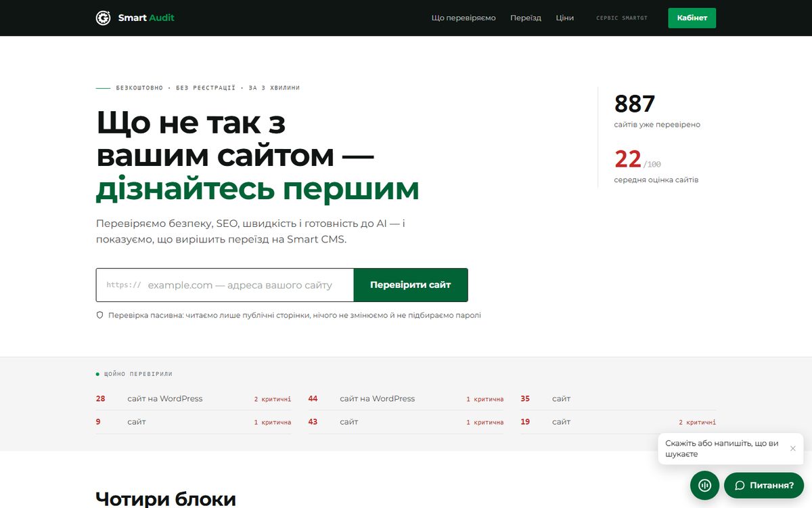Click 1 критична in the row scored 44
812x508 pixels.
point(485,400)
